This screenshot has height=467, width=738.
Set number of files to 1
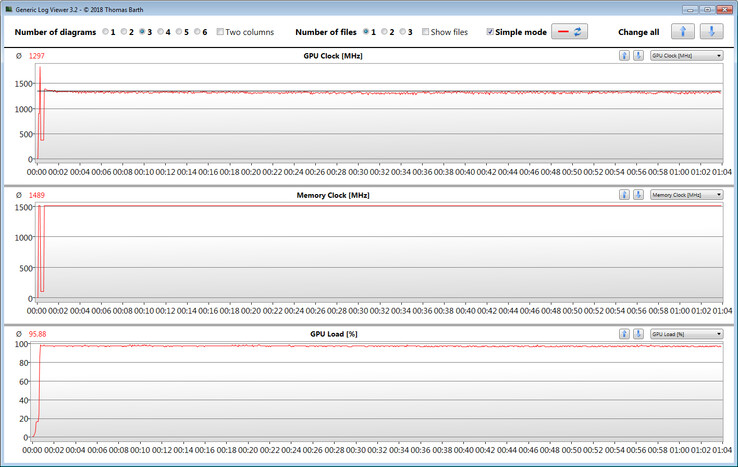366,32
